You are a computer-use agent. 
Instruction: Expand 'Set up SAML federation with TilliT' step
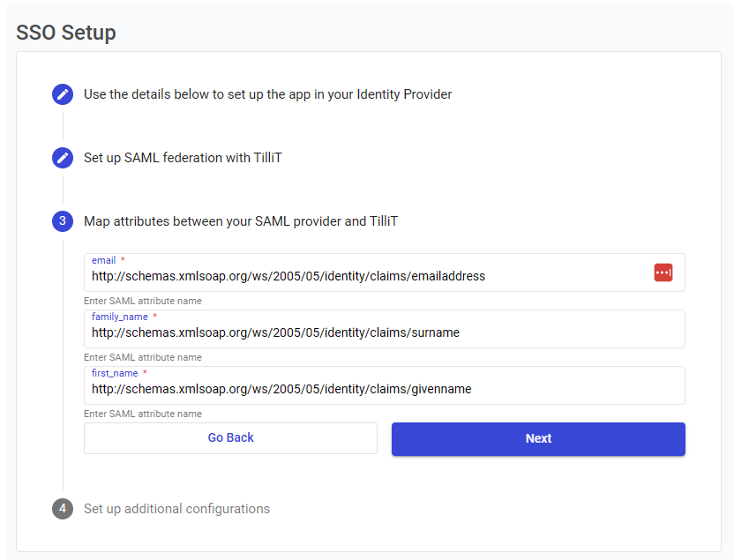[183, 158]
